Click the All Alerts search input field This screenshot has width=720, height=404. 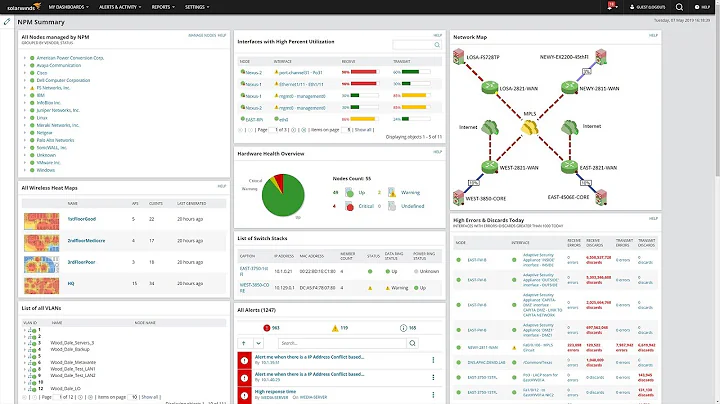342,343
